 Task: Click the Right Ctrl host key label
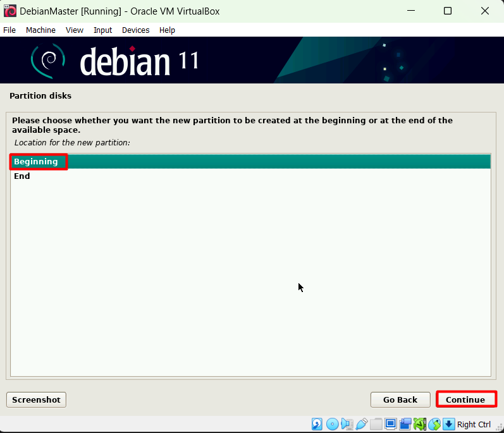[x=474, y=424]
